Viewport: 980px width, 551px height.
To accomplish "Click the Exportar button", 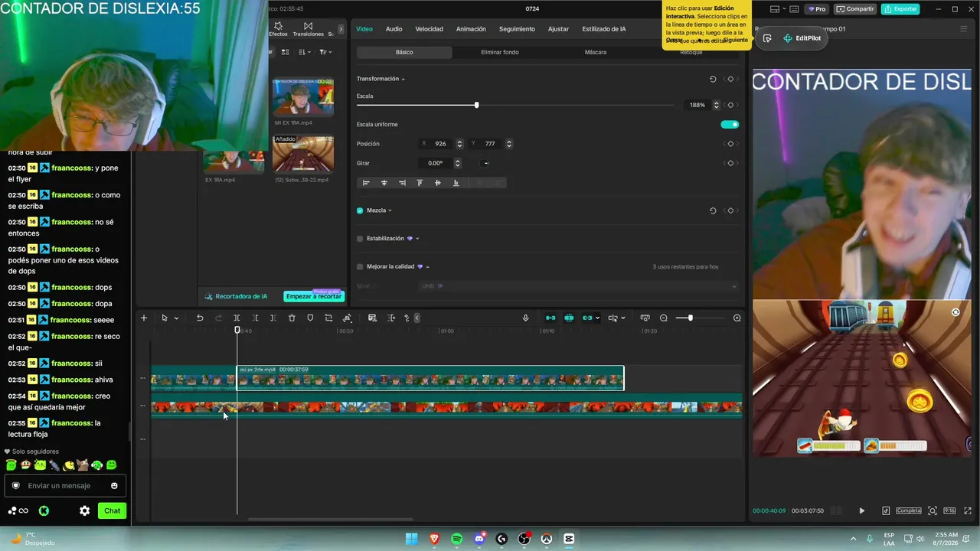I will pos(900,9).
